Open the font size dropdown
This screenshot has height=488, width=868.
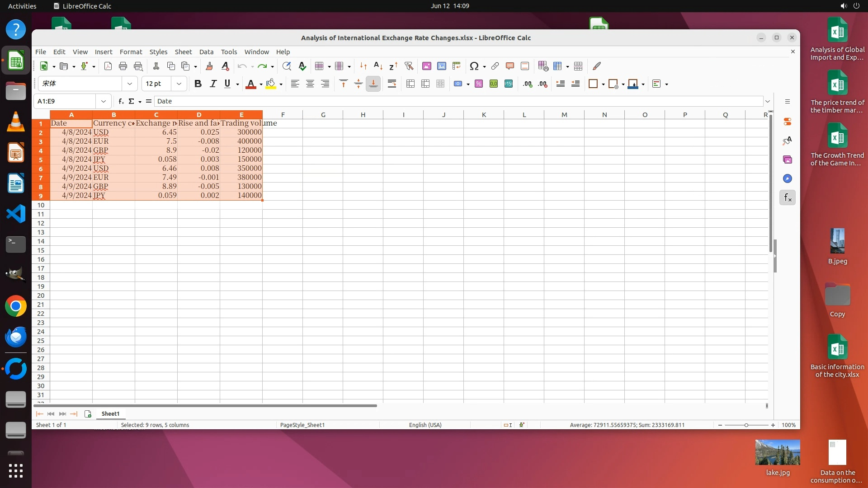coord(179,84)
